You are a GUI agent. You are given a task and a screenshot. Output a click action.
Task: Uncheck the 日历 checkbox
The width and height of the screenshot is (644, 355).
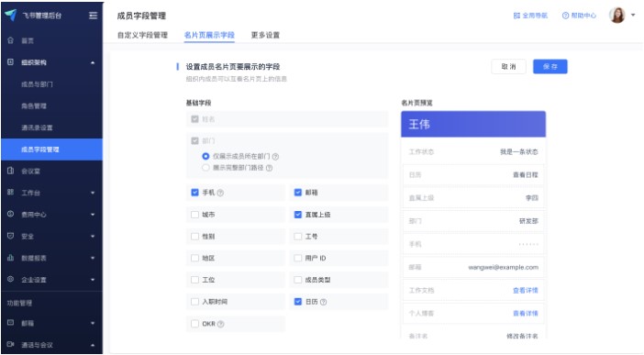pos(298,302)
